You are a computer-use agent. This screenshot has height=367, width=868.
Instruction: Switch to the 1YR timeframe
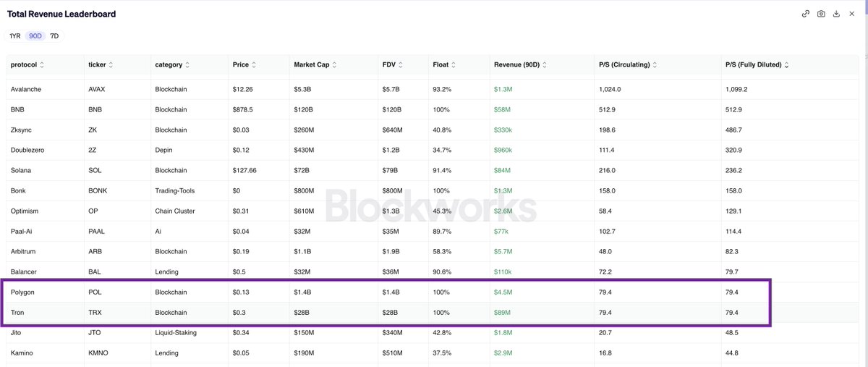point(15,35)
